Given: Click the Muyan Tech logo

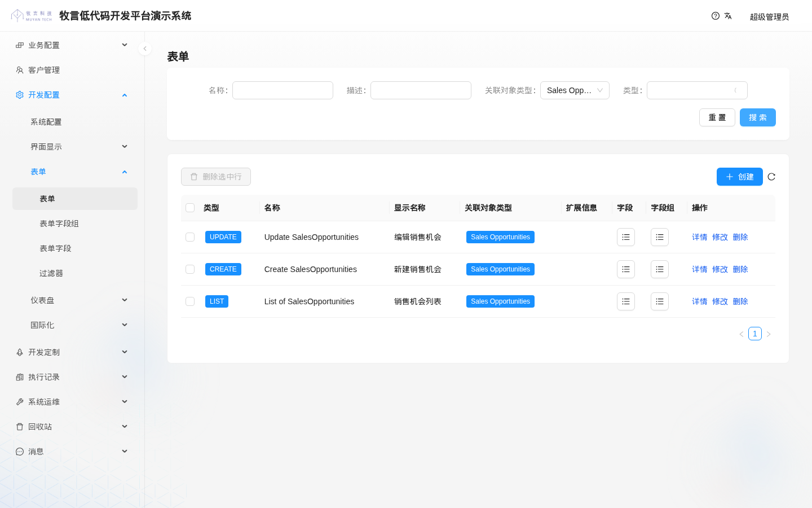Looking at the screenshot, I should point(32,16).
